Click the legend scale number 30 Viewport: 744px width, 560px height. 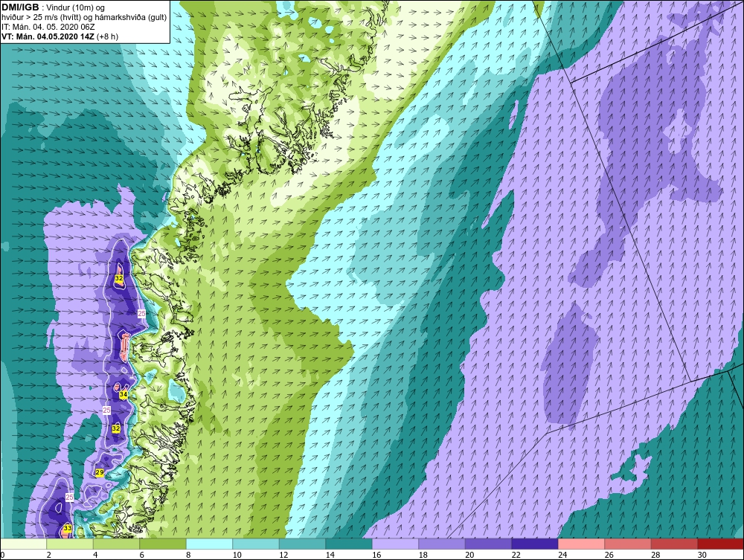702,555
